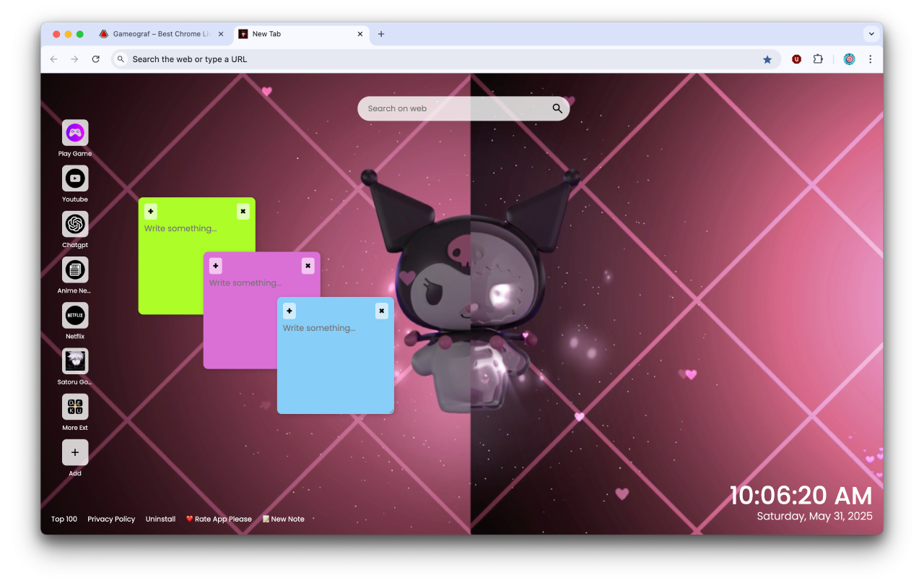Open the Chrome profile avatar
The image size is (924, 578).
(850, 59)
